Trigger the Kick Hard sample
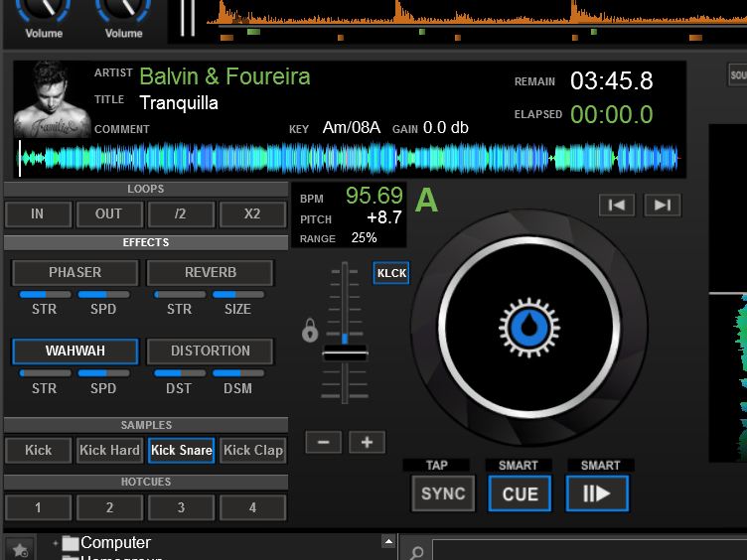Screen dimensions: 747x560 (109, 451)
